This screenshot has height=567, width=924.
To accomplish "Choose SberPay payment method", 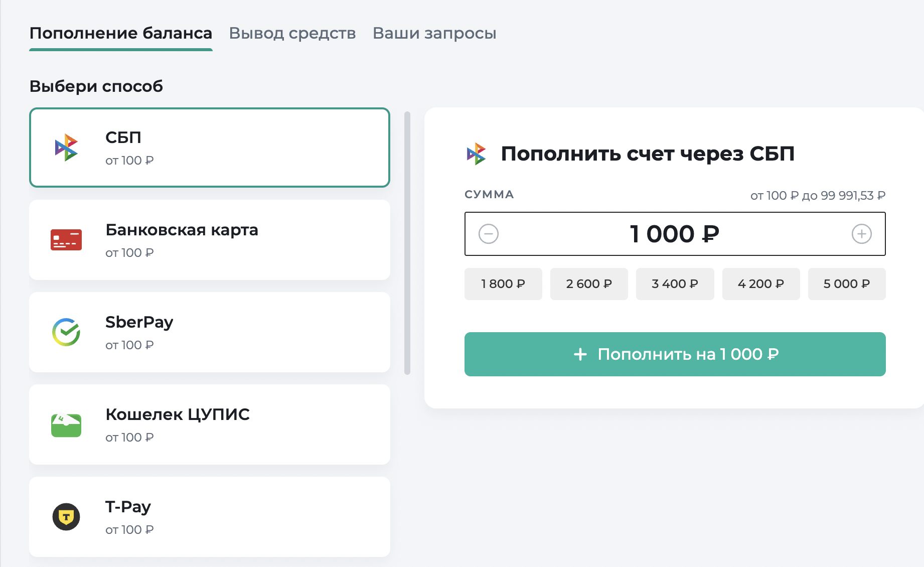I will (x=210, y=332).
